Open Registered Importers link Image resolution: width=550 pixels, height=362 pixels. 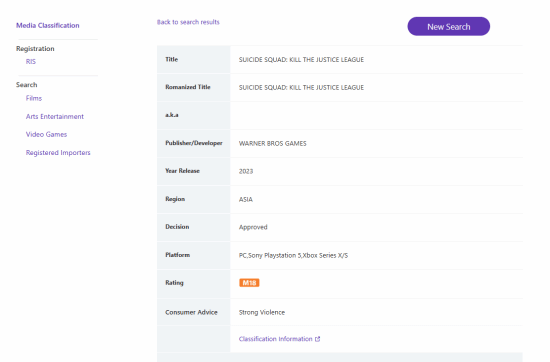coord(58,153)
